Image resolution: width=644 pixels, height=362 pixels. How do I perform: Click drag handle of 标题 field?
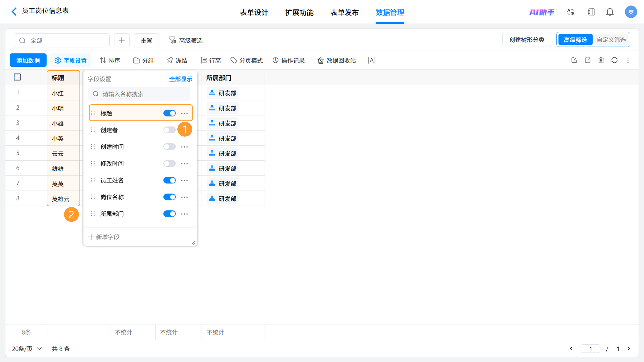(x=93, y=113)
